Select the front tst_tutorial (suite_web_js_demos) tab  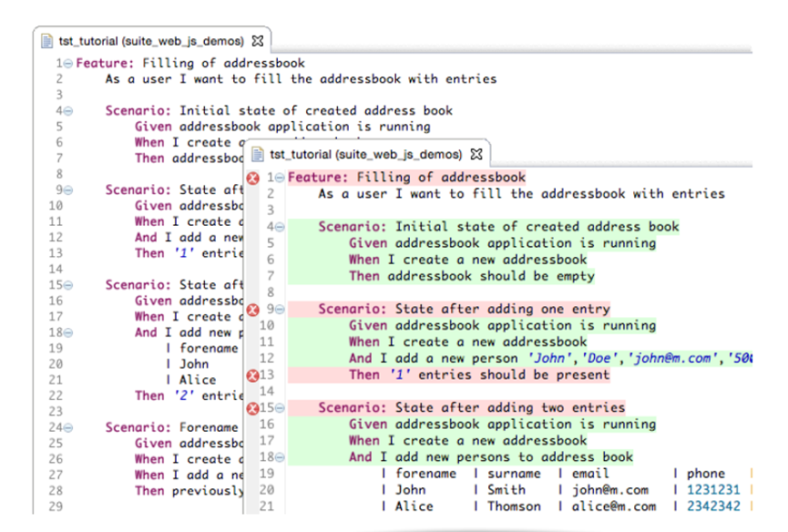pyautogui.click(x=366, y=154)
